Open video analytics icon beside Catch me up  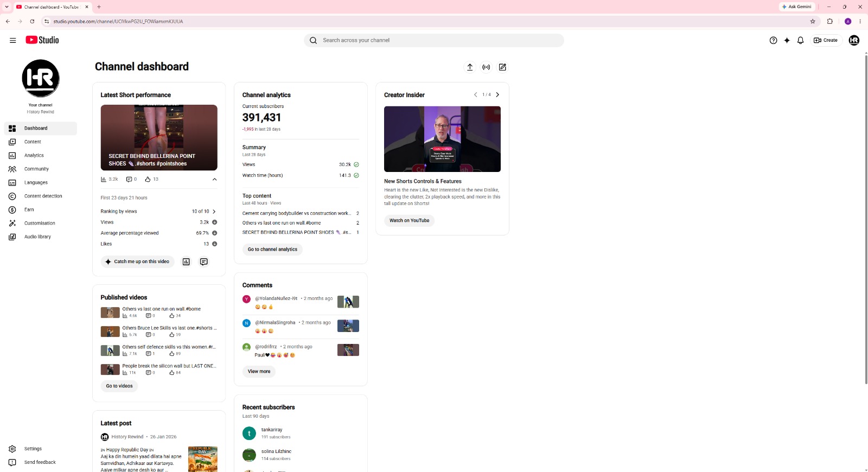point(186,261)
